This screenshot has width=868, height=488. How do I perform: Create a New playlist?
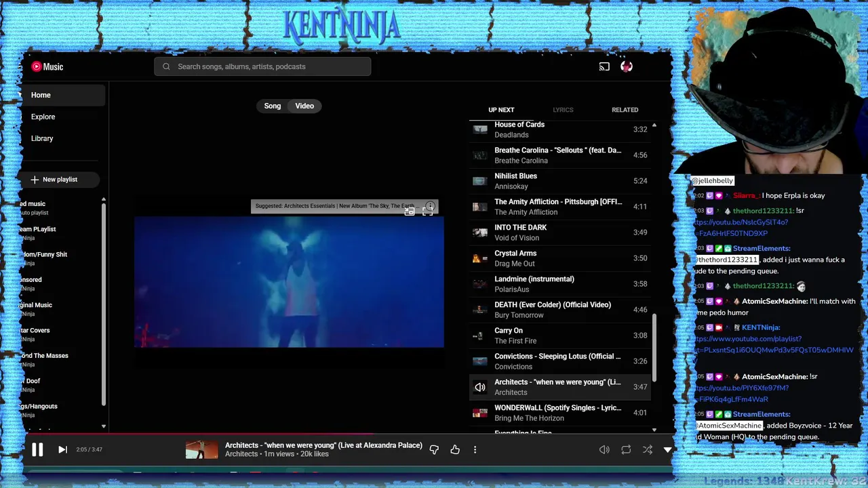[x=60, y=180]
